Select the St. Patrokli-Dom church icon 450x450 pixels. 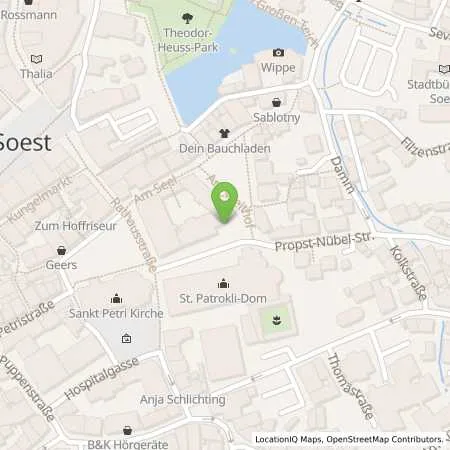(223, 284)
